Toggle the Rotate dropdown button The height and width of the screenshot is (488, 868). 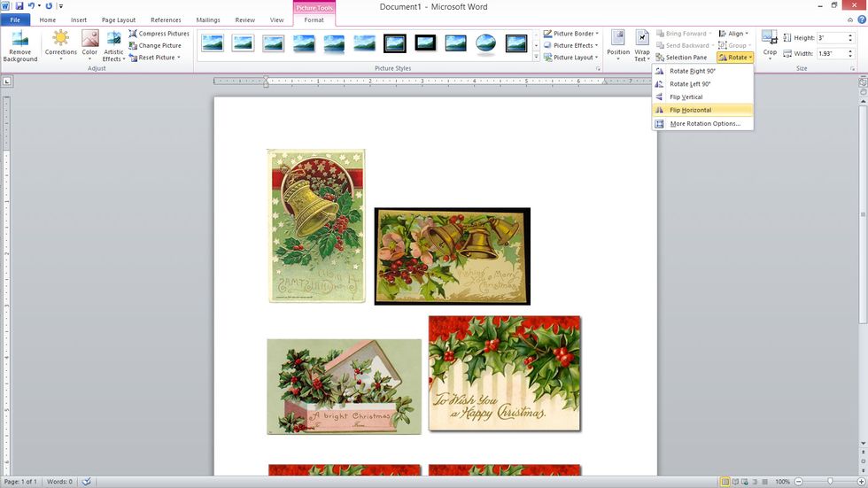735,58
